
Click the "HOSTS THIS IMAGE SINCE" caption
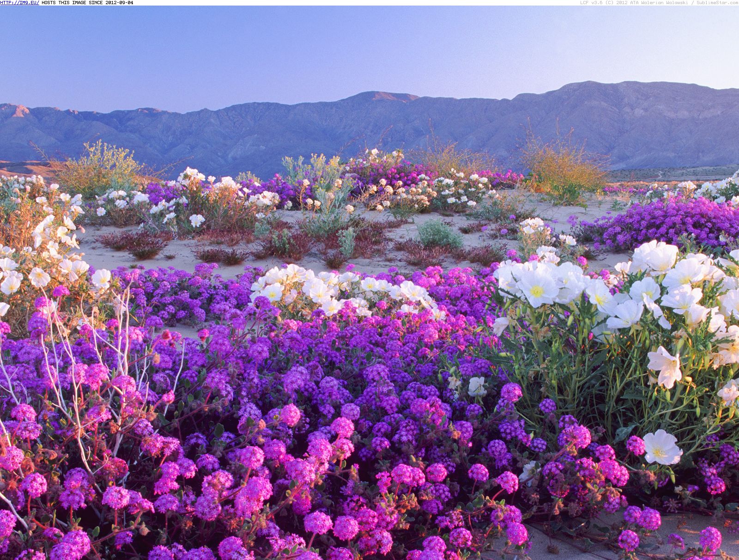[x=68, y=3]
